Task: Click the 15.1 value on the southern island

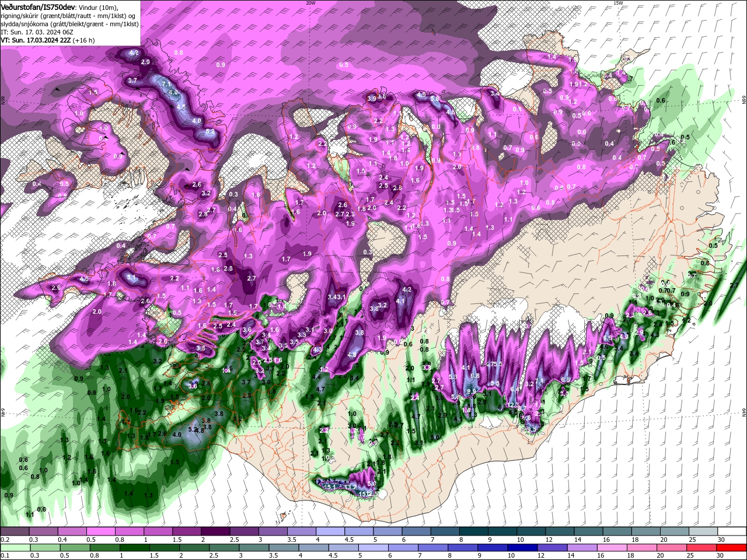Action: [330, 487]
